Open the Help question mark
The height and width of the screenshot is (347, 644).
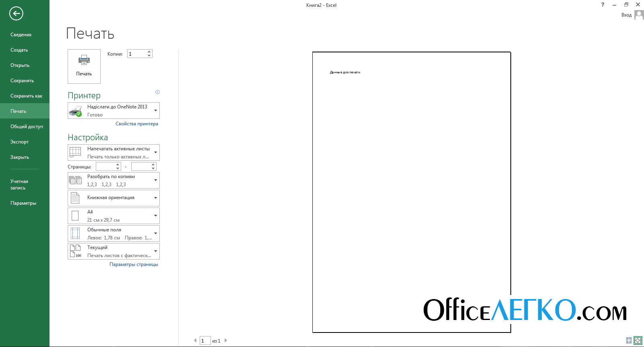(603, 5)
